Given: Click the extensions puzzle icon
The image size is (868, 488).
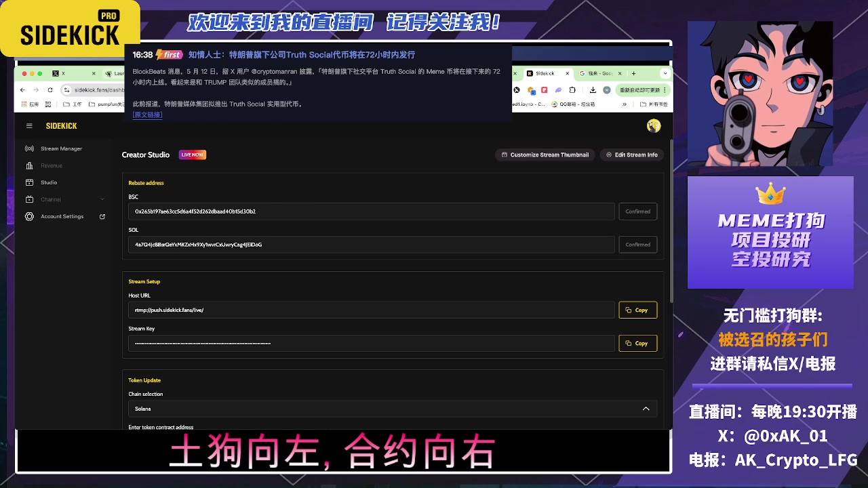Looking at the screenshot, I should (x=572, y=89).
